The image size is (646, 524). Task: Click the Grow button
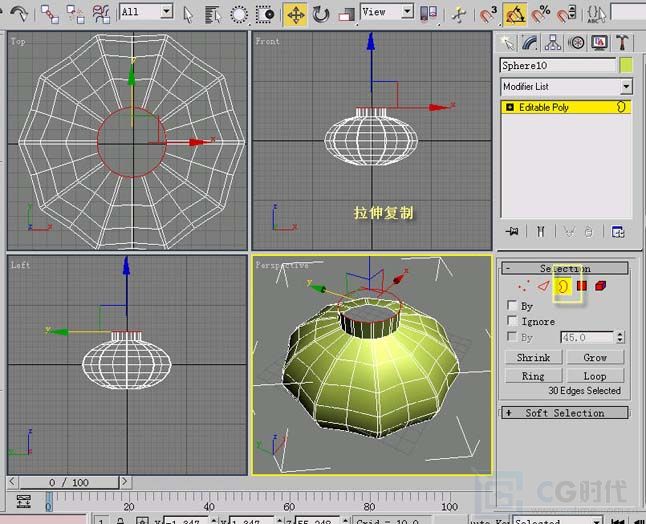pos(595,357)
